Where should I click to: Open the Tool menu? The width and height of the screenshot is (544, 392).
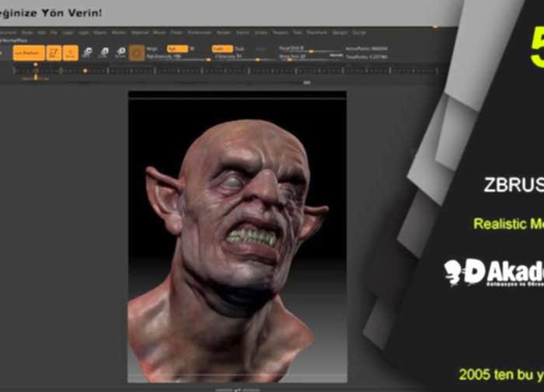coord(297,33)
